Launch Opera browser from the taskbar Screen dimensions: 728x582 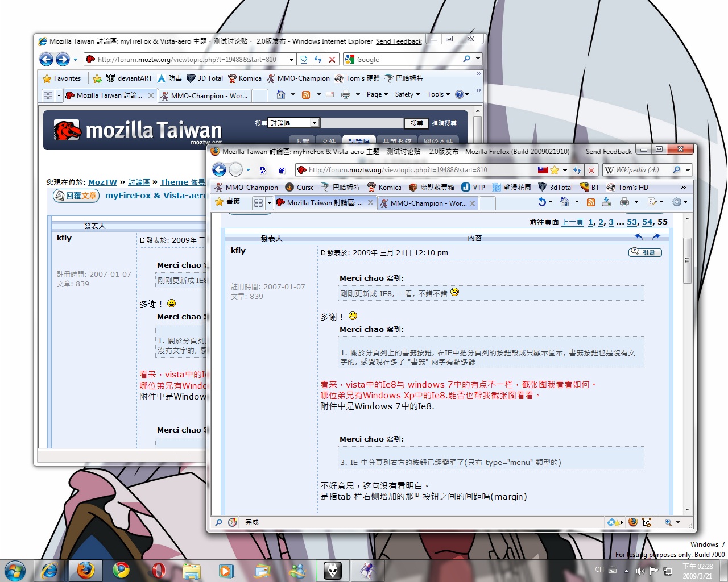coord(159,570)
